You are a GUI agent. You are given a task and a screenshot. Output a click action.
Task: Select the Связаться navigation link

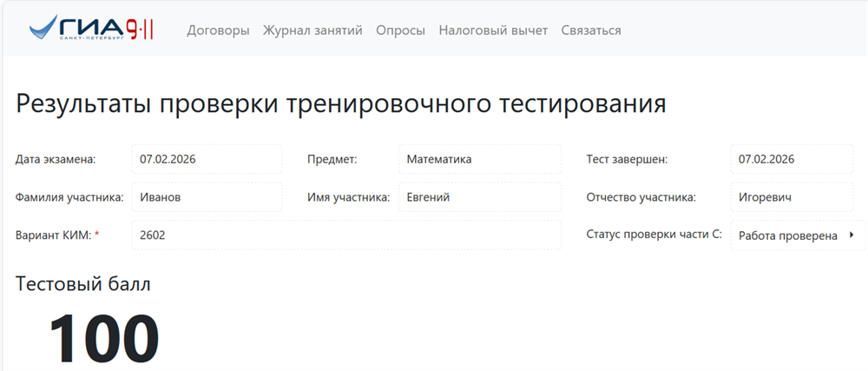pos(591,30)
